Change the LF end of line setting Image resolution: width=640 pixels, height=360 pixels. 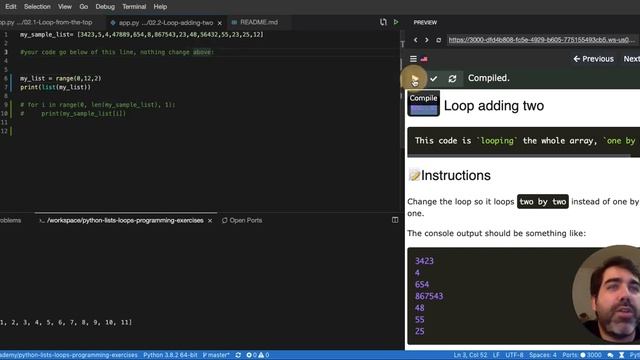pos(496,355)
